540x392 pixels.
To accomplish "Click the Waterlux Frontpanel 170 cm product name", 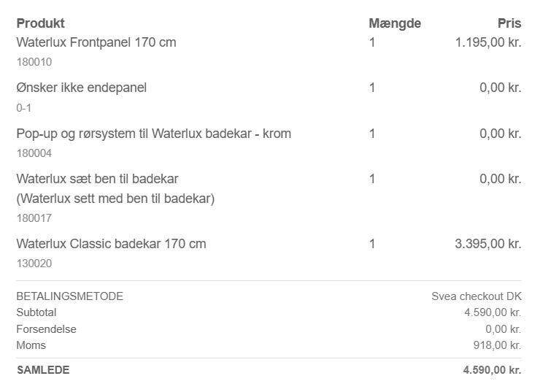I will (96, 42).
